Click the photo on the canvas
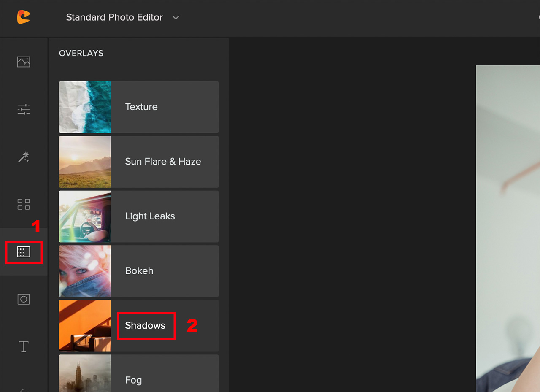The height and width of the screenshot is (392, 540). [508, 228]
